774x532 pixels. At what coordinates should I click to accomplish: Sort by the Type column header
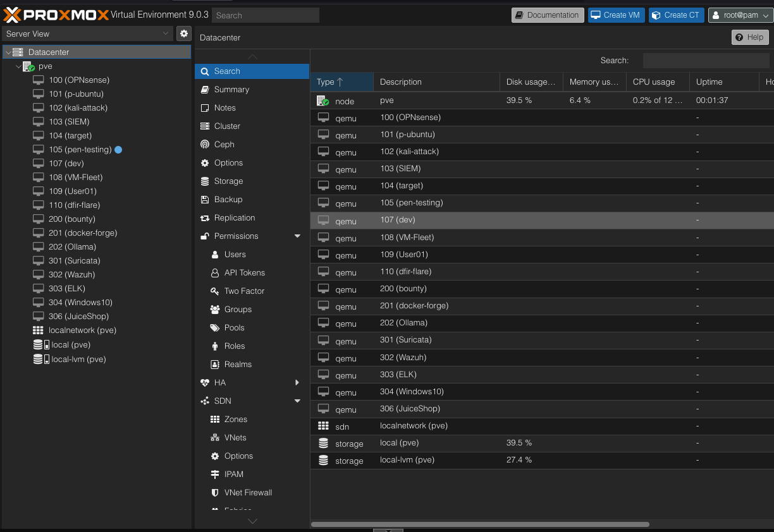click(341, 82)
